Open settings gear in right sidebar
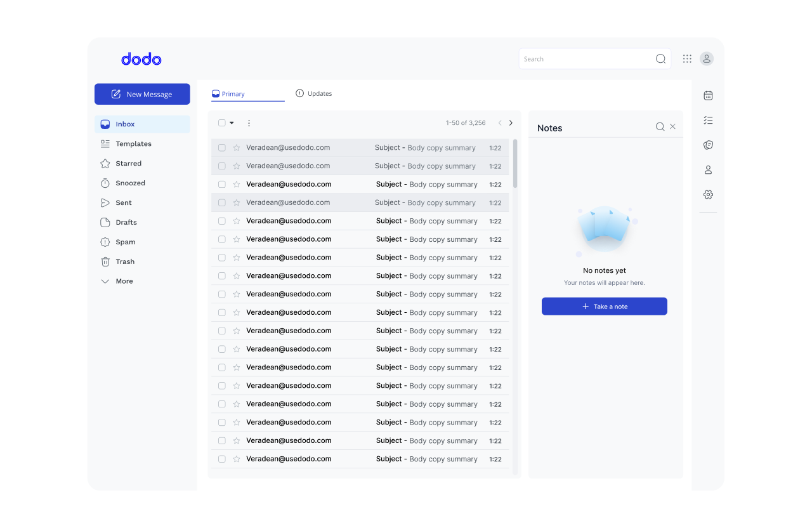The image size is (812, 528). (708, 195)
